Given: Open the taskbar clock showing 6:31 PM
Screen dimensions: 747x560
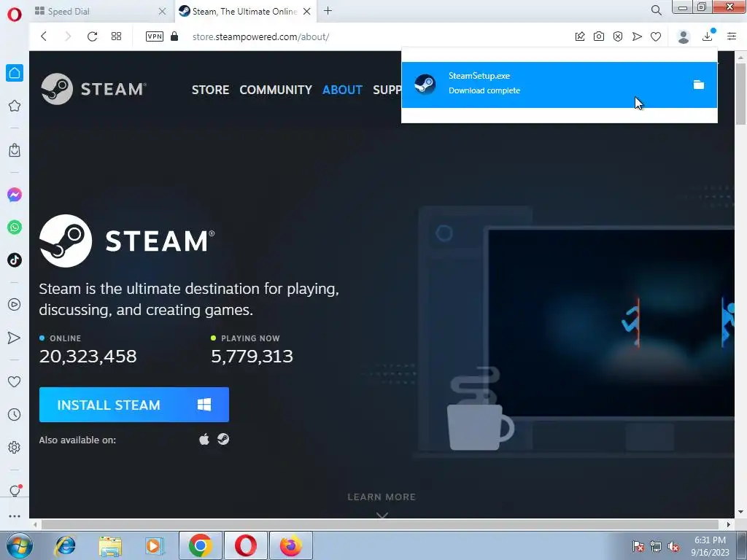Looking at the screenshot, I should point(710,546).
